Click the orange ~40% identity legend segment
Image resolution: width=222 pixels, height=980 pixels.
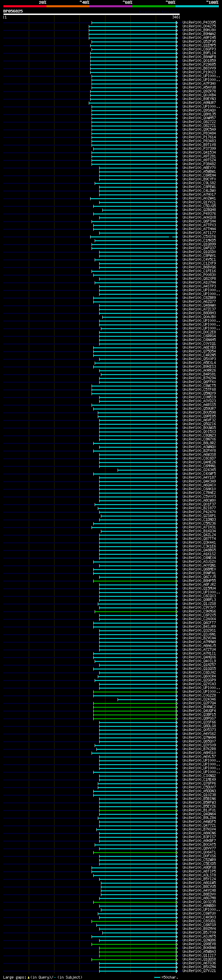coord(68,6)
